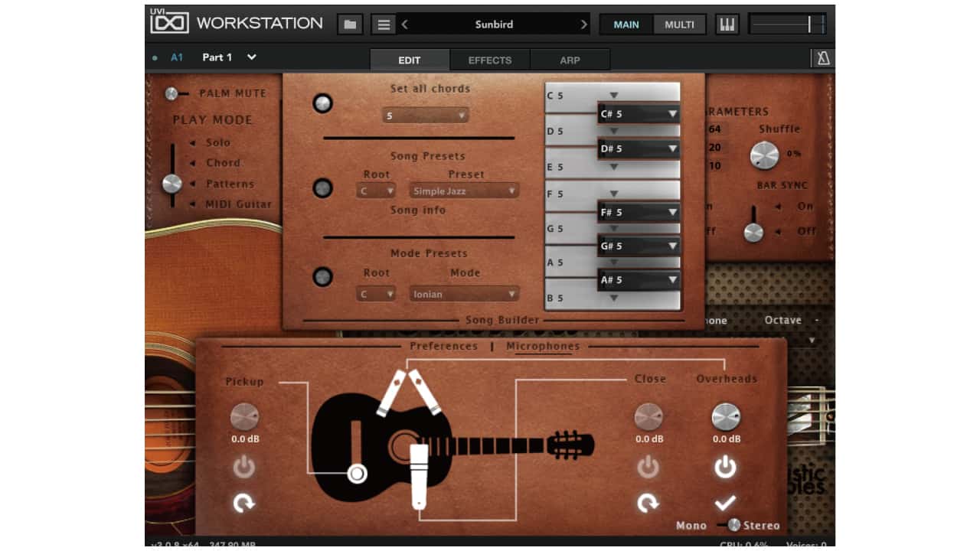The image size is (980, 551).
Task: Open the preset browser folder icon
Action: click(349, 24)
